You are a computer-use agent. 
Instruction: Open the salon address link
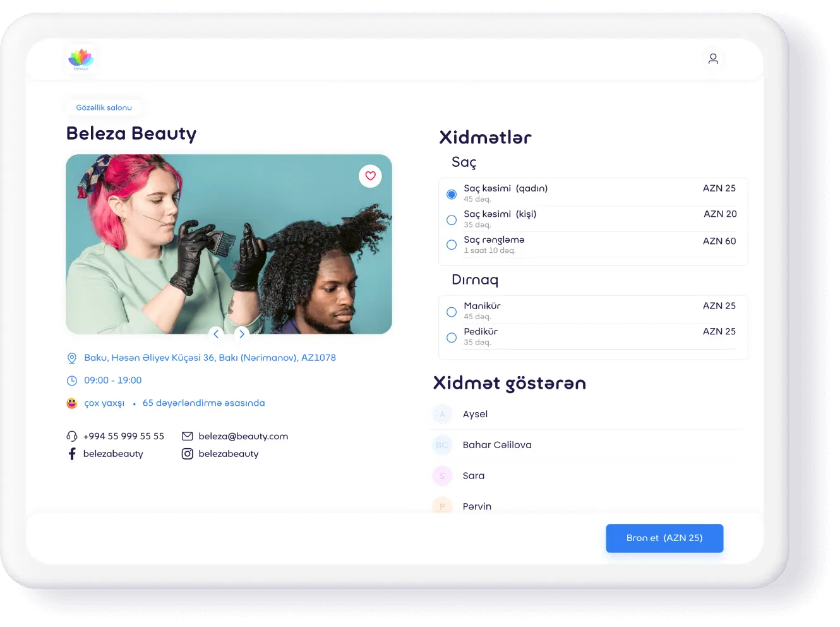[x=210, y=358]
